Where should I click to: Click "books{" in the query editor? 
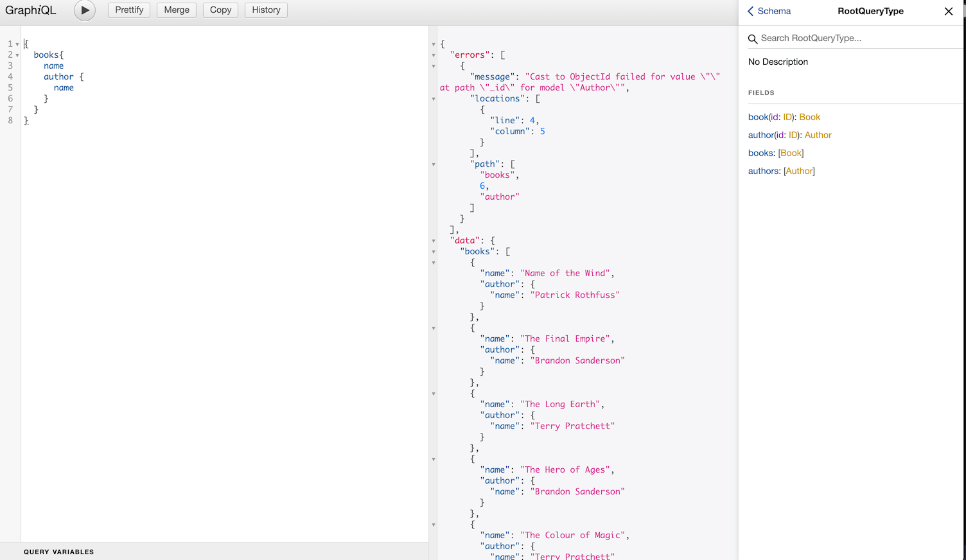coord(49,55)
